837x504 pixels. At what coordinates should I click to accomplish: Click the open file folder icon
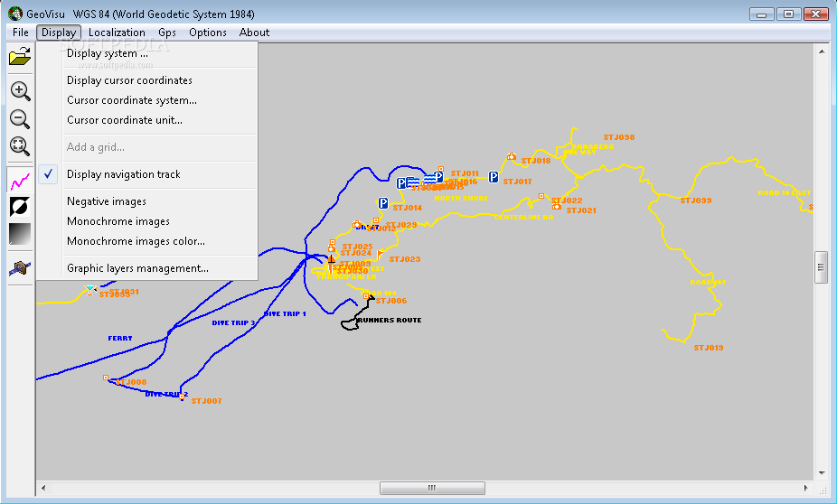point(20,57)
